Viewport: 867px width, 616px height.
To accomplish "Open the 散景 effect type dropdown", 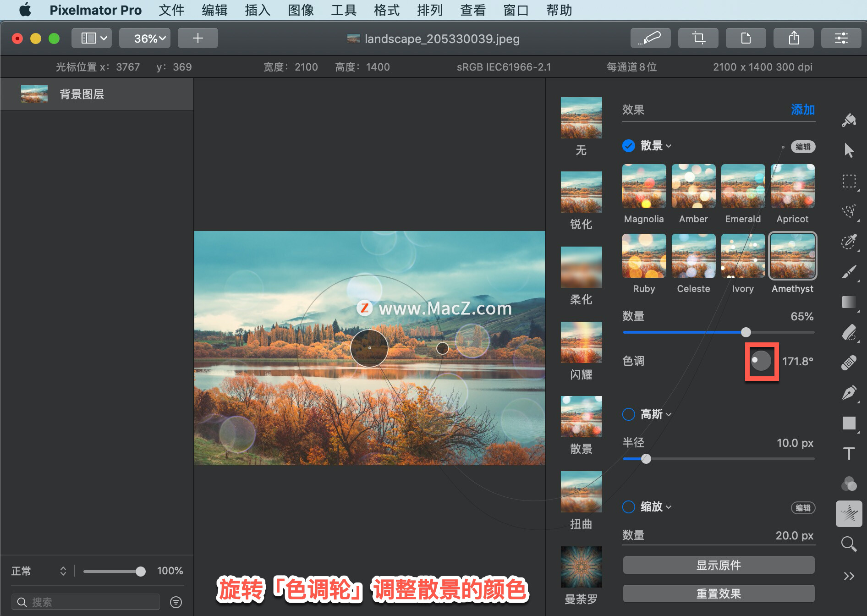I will 656,146.
